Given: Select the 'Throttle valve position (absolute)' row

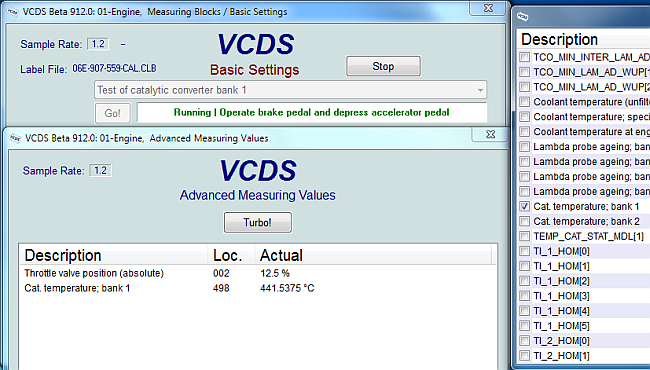Looking at the screenshot, I should [x=257, y=273].
